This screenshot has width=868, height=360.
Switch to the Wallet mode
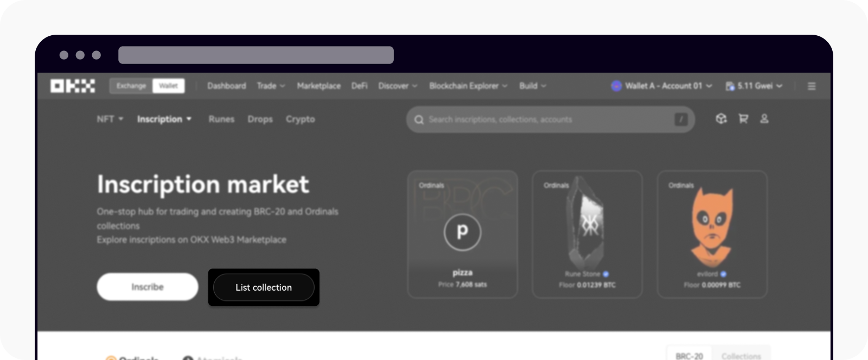pyautogui.click(x=168, y=86)
